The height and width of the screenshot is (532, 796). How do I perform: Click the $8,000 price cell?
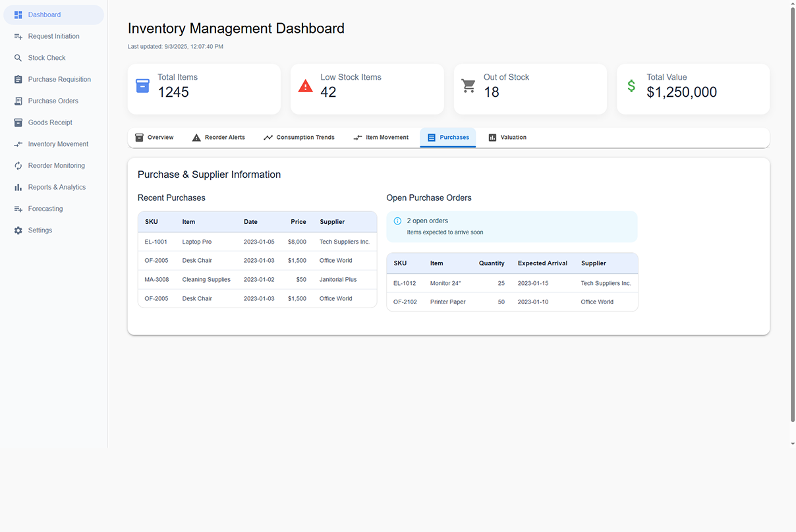coord(297,242)
